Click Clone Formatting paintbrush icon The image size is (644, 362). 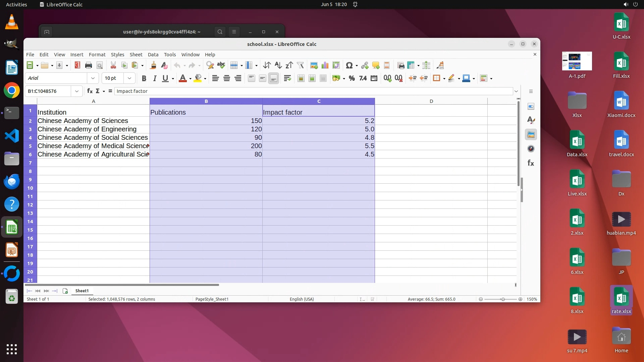pos(153,65)
